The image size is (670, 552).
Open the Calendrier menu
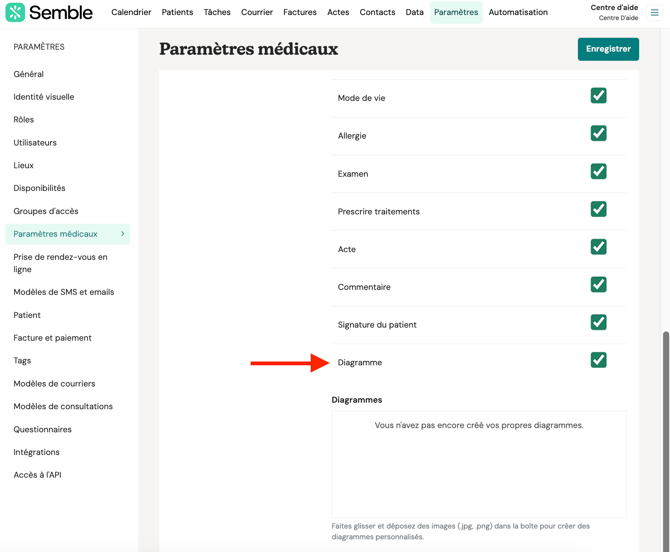[131, 13]
